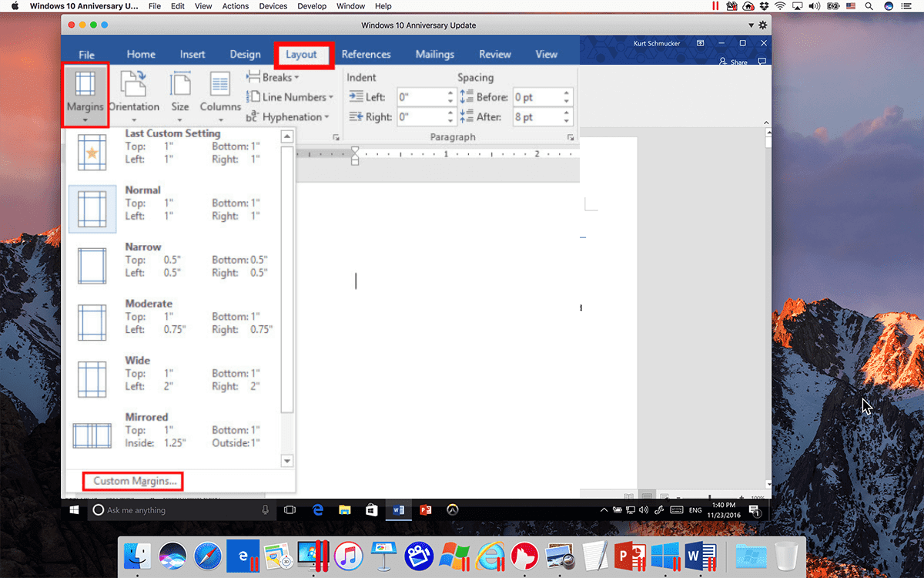Open the Orientation options
The width and height of the screenshot is (924, 578).
(134, 94)
